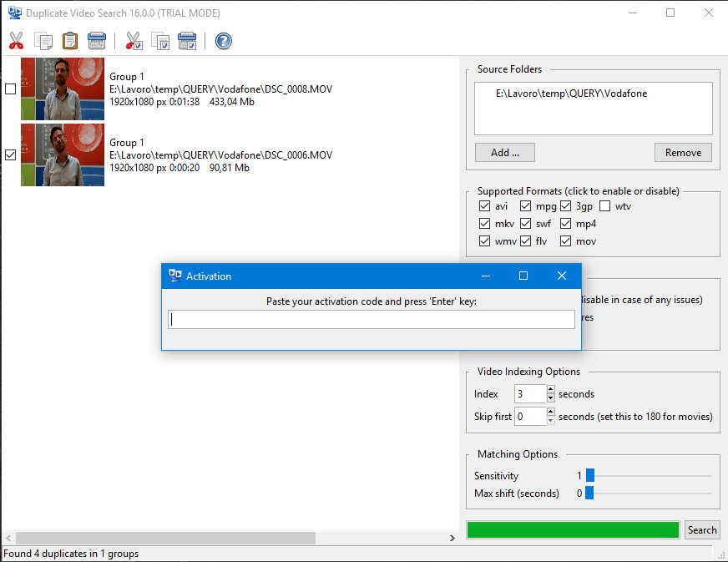Click the Remove source folder button
Image resolution: width=728 pixels, height=562 pixels.
coord(683,153)
